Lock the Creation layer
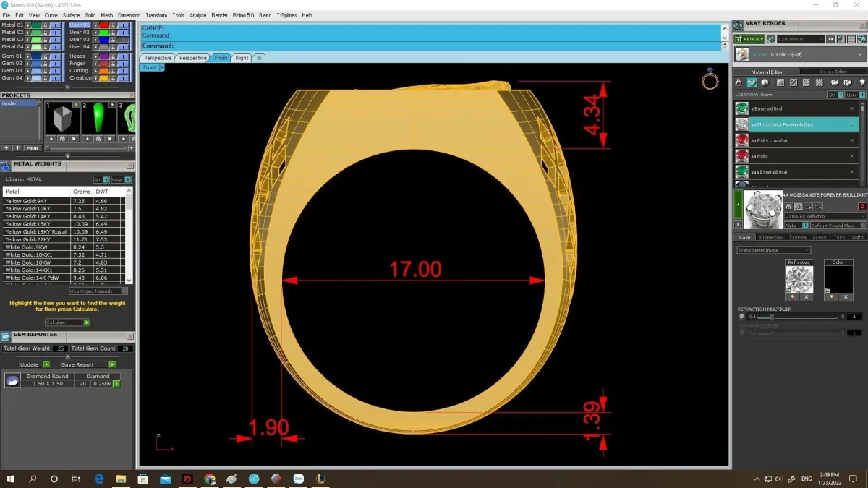Screen dimensions: 868x488 click(x=113, y=78)
